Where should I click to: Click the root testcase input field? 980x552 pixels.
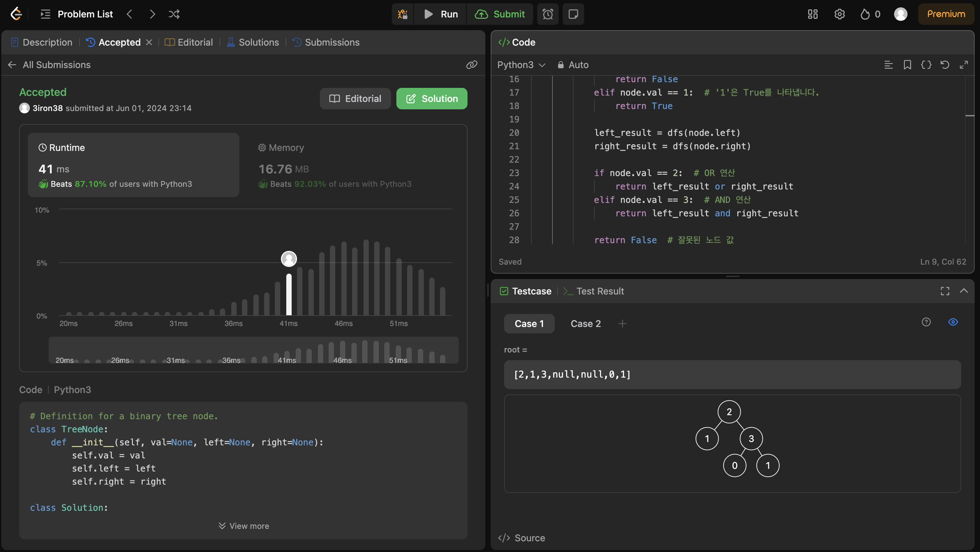click(732, 375)
